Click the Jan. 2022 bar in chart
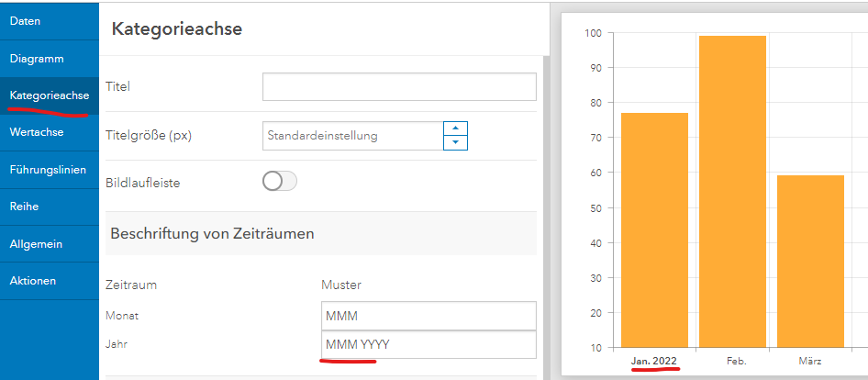Viewport: 868px width, 380px height. [x=654, y=229]
